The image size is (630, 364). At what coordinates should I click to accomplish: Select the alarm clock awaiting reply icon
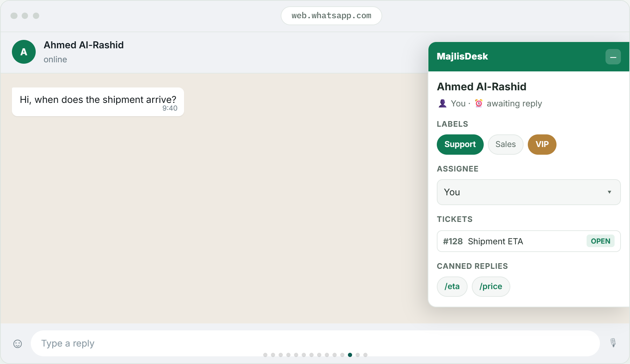pyautogui.click(x=479, y=103)
